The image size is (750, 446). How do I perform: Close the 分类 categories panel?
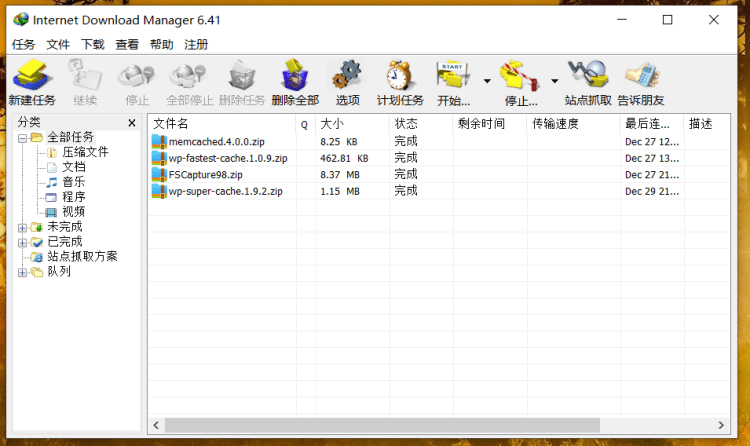coord(132,123)
